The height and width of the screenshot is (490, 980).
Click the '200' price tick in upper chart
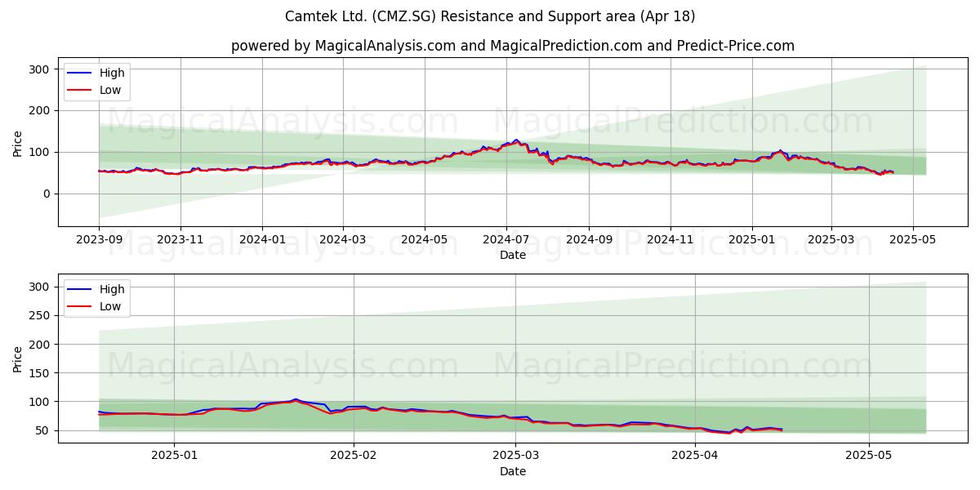tap(41, 111)
